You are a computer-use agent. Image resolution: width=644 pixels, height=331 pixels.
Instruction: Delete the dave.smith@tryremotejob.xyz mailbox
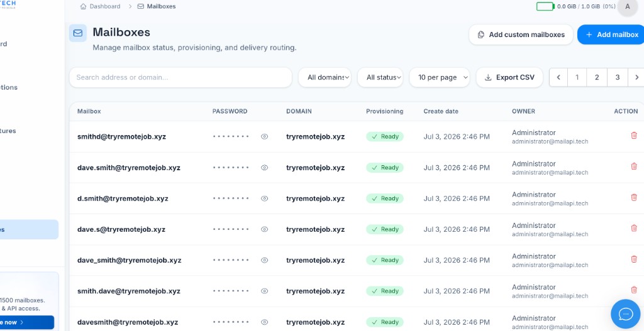coord(634,166)
